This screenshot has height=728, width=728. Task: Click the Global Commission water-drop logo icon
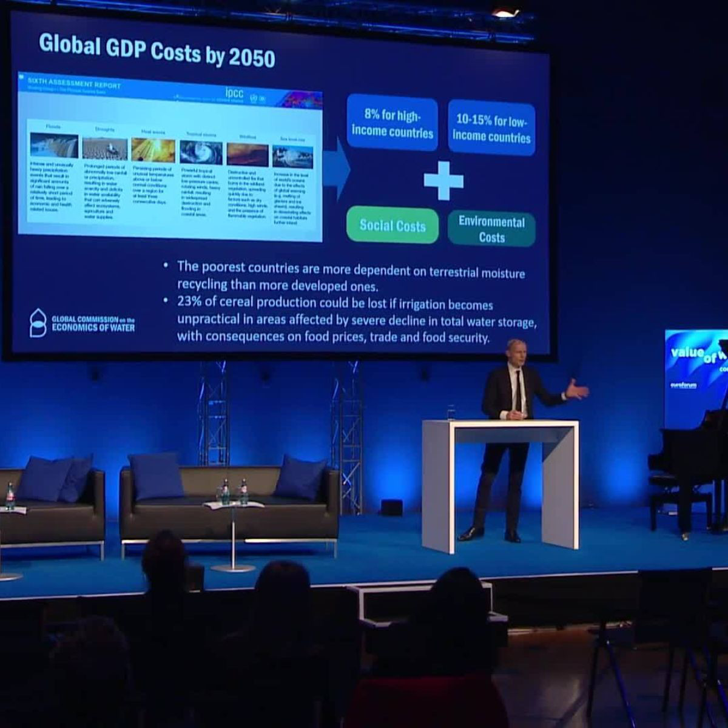(38, 323)
